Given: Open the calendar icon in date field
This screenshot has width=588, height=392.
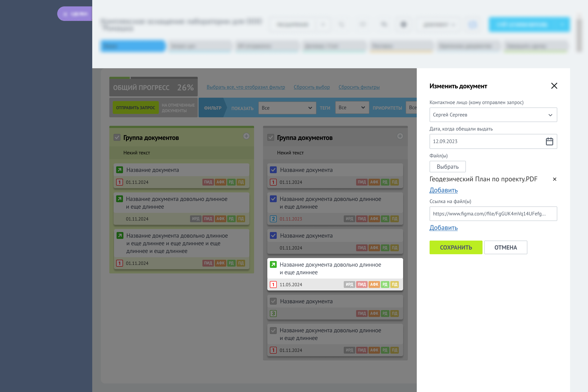Looking at the screenshot, I should coord(549,141).
